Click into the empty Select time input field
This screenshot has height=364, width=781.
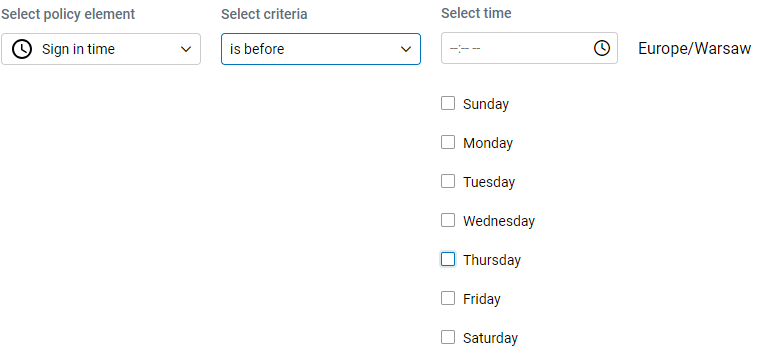[x=529, y=48]
